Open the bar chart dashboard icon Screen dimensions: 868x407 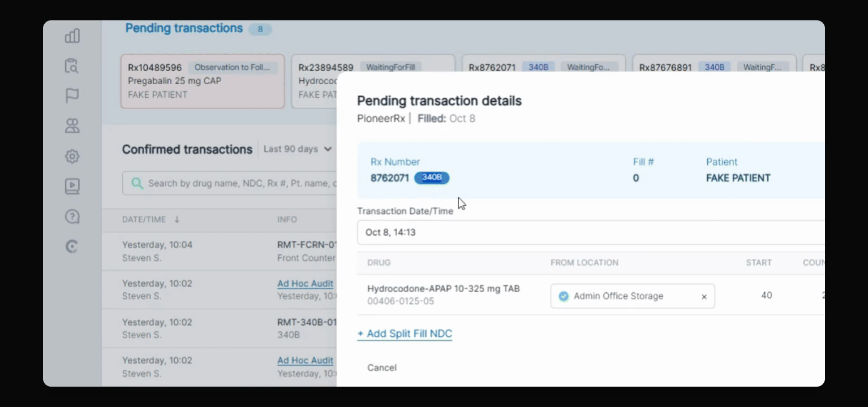click(x=72, y=36)
